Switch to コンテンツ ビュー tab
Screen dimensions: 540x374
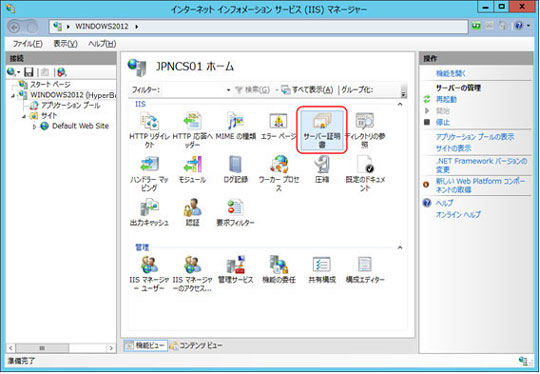pos(196,345)
